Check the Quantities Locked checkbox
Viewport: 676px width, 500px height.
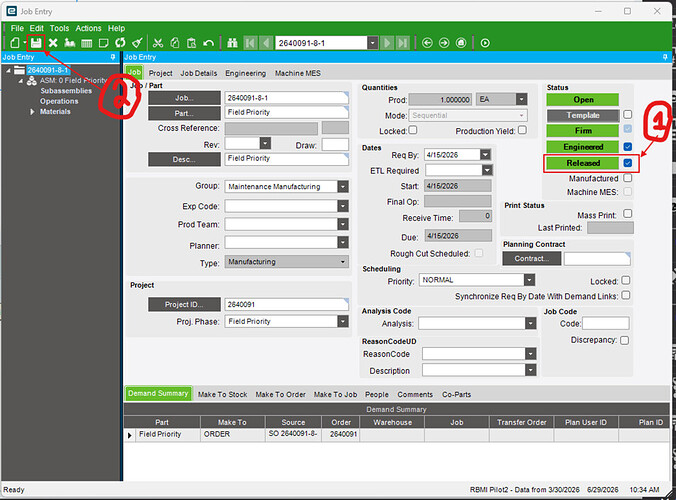(x=413, y=130)
